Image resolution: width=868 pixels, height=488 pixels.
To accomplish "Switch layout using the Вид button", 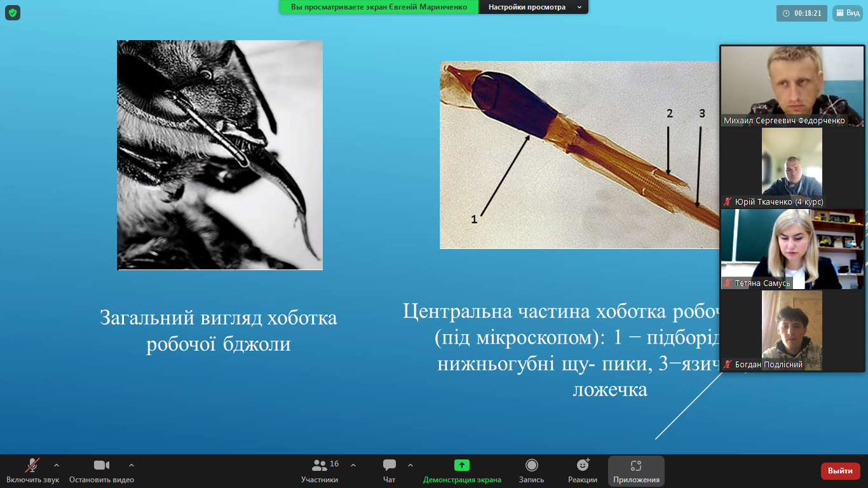I will pos(847,13).
